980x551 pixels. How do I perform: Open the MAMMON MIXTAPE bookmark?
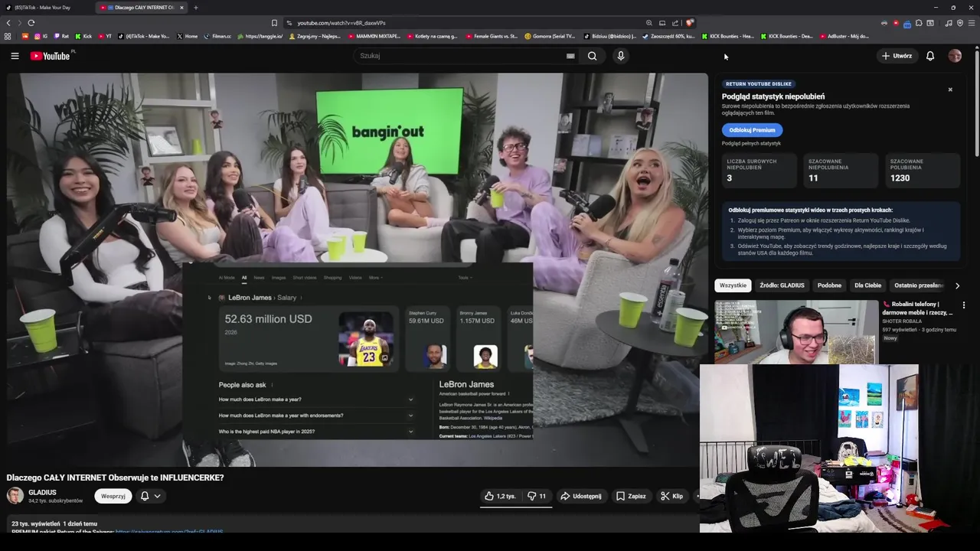[x=374, y=36]
